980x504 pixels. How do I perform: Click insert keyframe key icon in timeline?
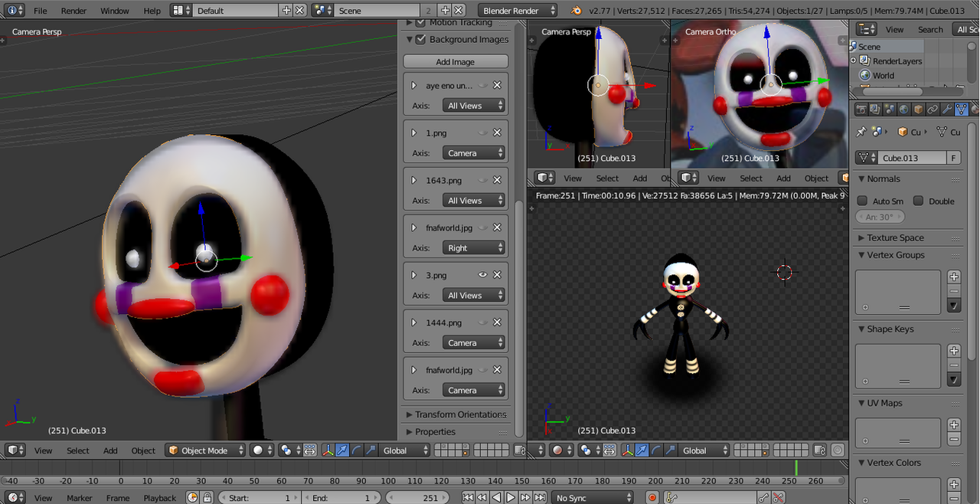tap(763, 498)
